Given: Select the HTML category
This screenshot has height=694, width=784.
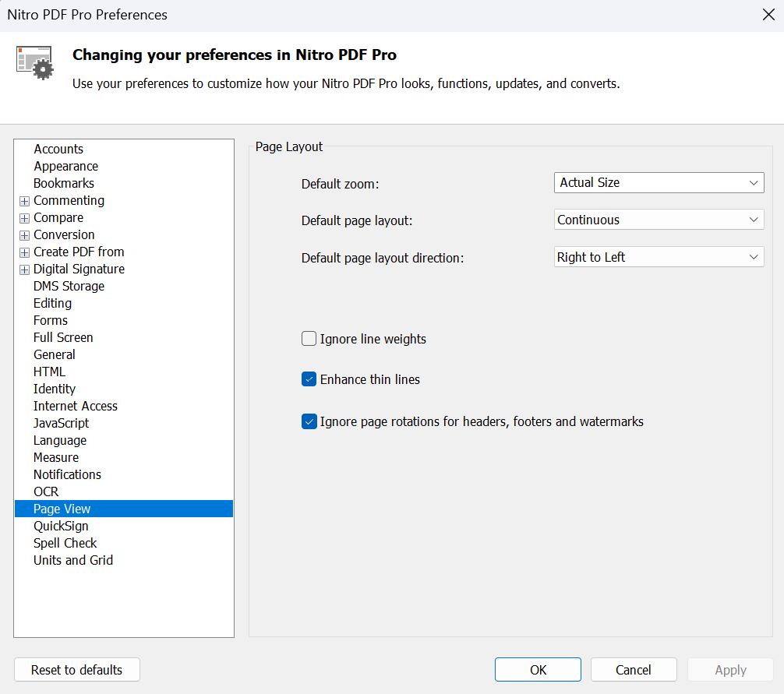Looking at the screenshot, I should click(x=50, y=372).
